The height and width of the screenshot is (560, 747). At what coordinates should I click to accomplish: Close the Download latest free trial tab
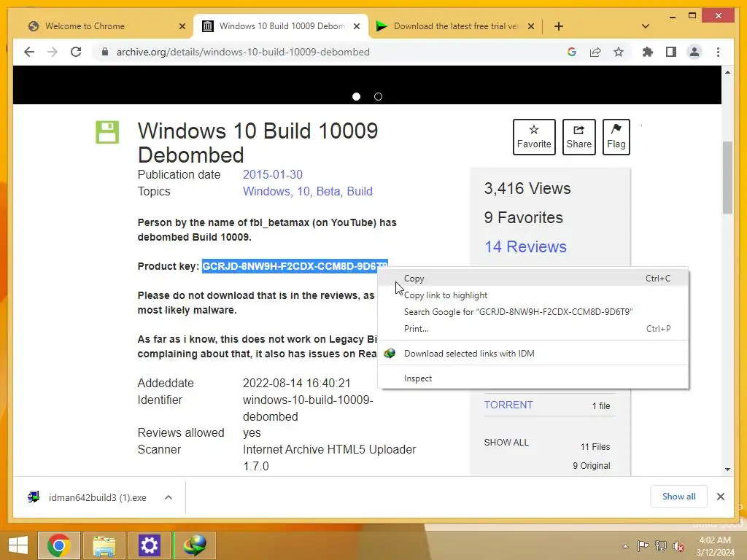[x=531, y=26]
